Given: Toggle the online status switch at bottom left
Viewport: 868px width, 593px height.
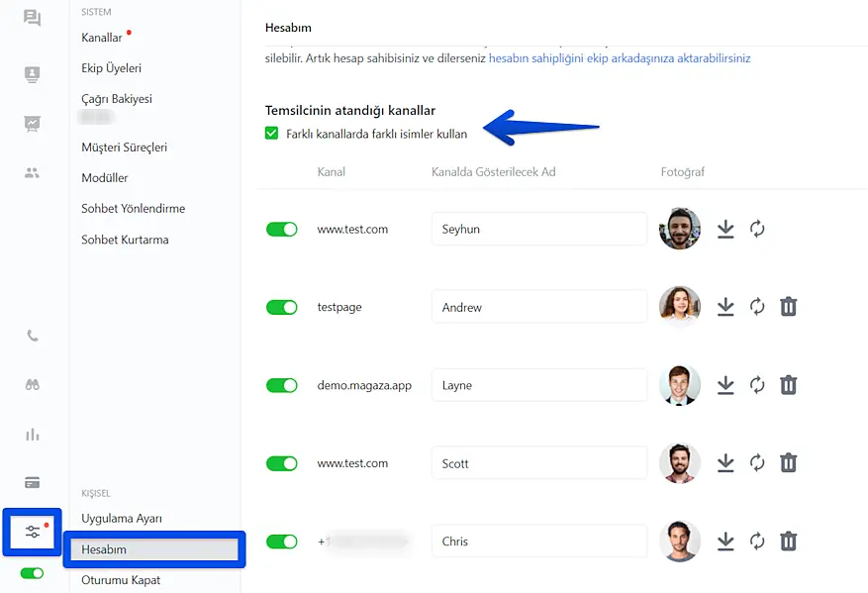Looking at the screenshot, I should (33, 573).
